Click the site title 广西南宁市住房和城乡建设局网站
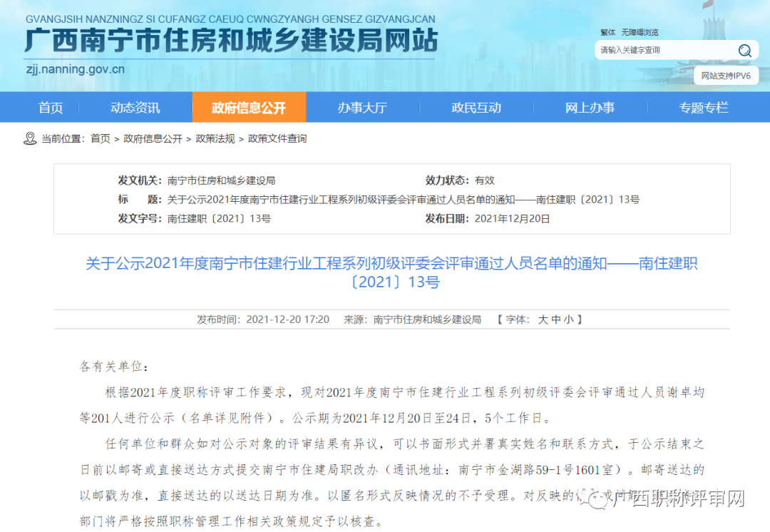The width and height of the screenshot is (770, 532). click(x=231, y=40)
